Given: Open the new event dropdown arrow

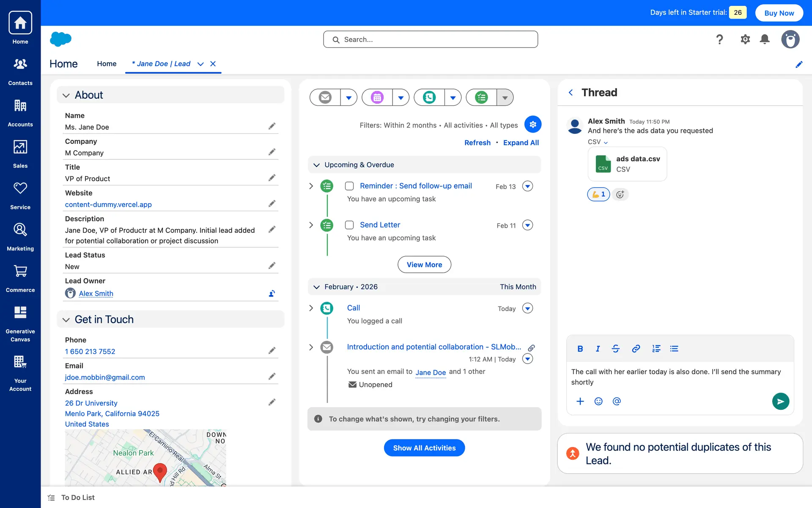Looking at the screenshot, I should [401, 98].
